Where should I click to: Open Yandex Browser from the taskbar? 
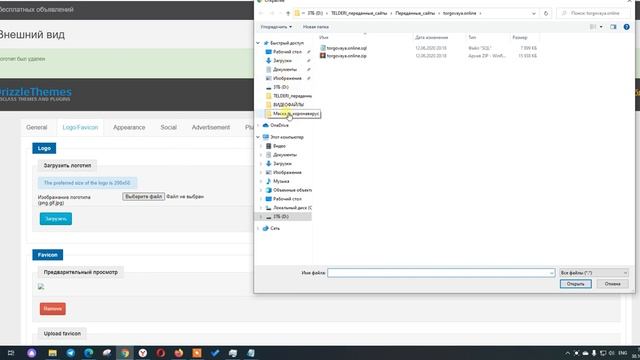tap(142, 353)
